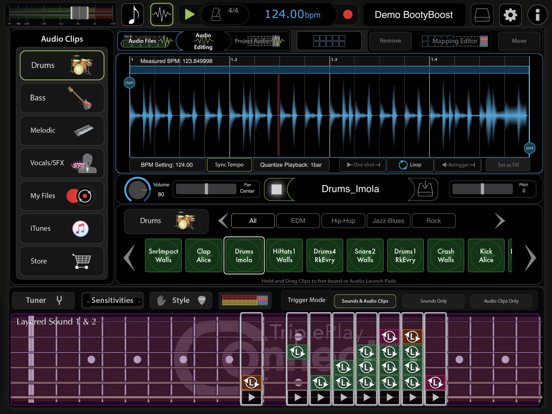Show more clips with right arrow
This screenshot has height=414, width=552.
[530, 258]
